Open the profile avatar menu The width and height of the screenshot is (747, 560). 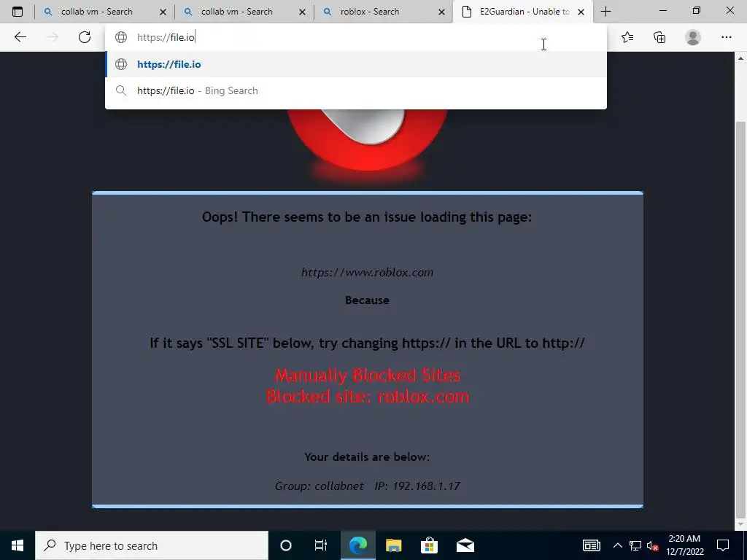pos(693,37)
